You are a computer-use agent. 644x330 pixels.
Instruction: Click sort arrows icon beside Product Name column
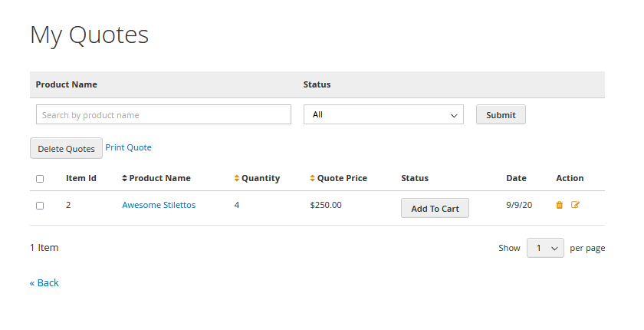pyautogui.click(x=125, y=178)
